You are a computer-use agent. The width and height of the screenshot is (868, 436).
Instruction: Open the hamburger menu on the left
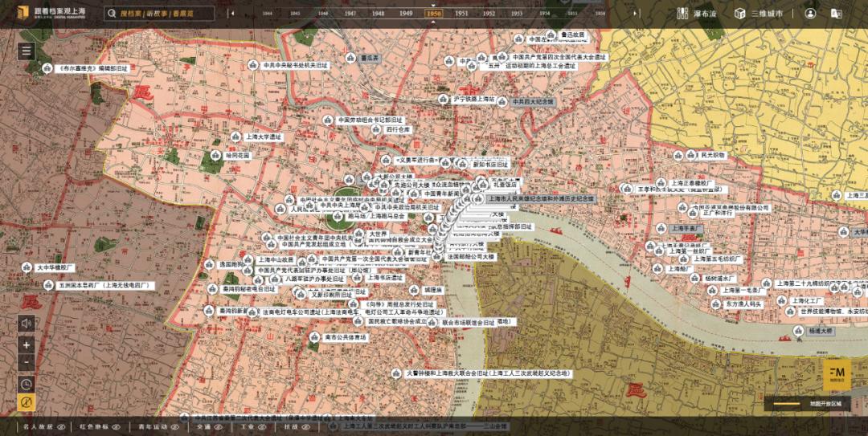[27, 51]
